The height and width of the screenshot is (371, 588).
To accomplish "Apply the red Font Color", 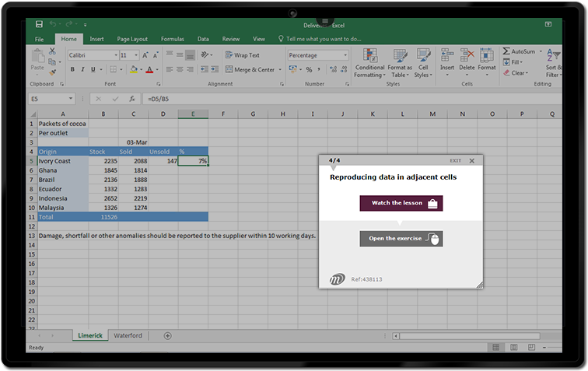I will coord(149,69).
